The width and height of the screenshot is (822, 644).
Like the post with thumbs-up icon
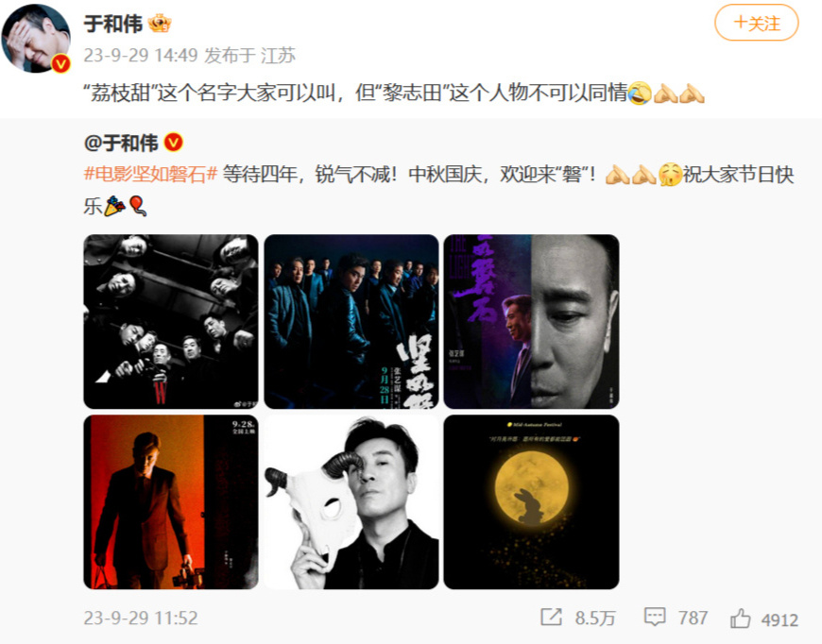740,619
